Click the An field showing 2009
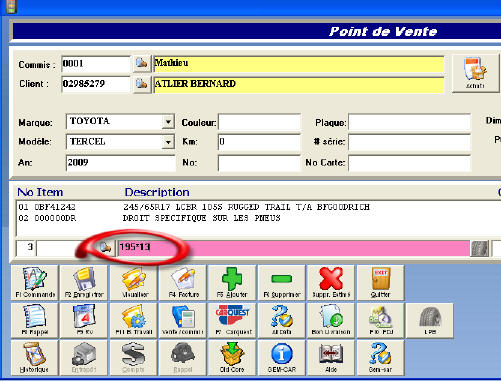 (x=121, y=163)
